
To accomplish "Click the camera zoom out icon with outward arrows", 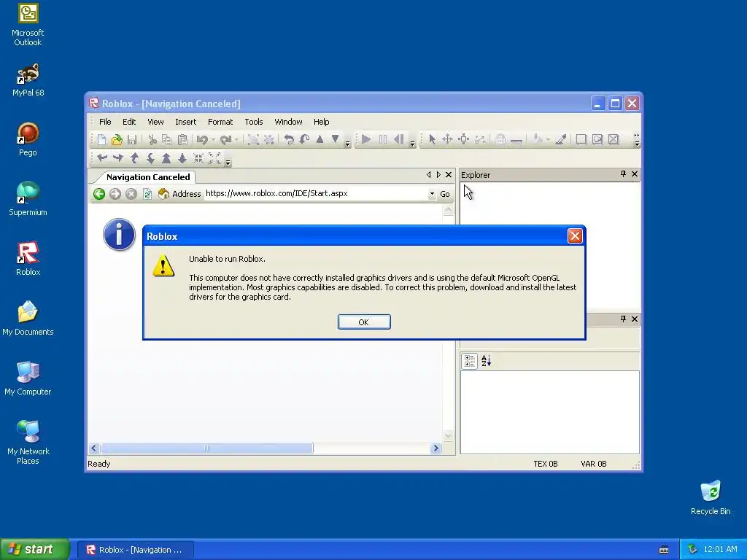I will (214, 158).
